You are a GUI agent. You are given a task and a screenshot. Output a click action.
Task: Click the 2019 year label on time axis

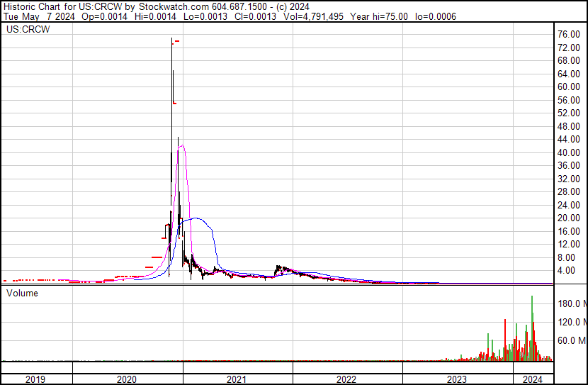point(35,379)
